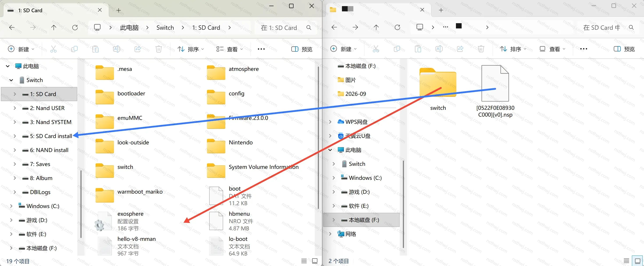
Task: Switch to details view in left status bar
Action: 304,261
